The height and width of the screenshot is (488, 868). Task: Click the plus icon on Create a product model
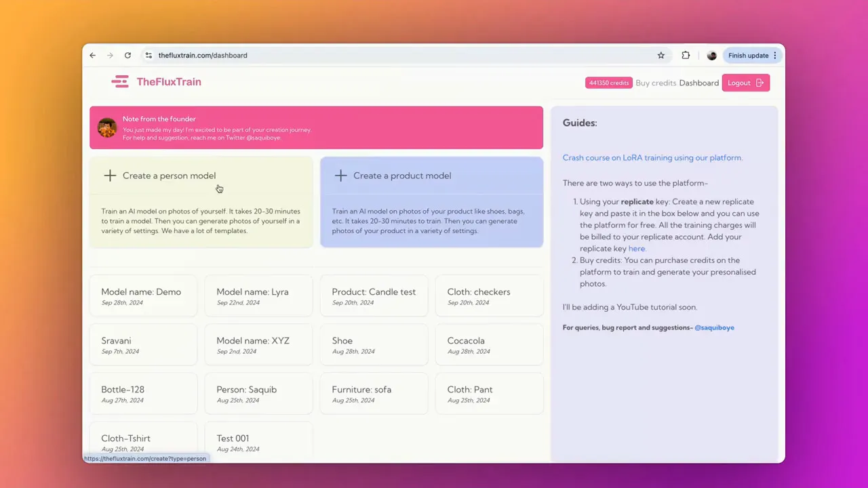click(340, 175)
